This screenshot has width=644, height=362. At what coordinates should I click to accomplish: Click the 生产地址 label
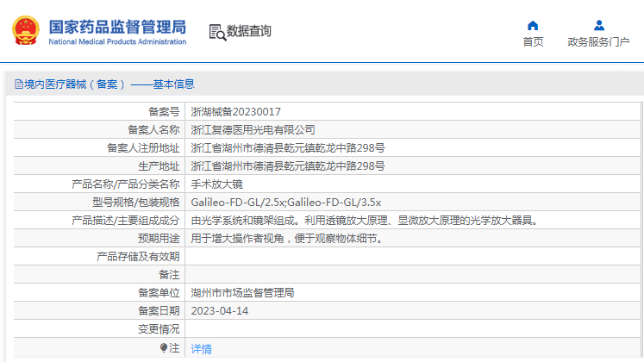pos(159,165)
